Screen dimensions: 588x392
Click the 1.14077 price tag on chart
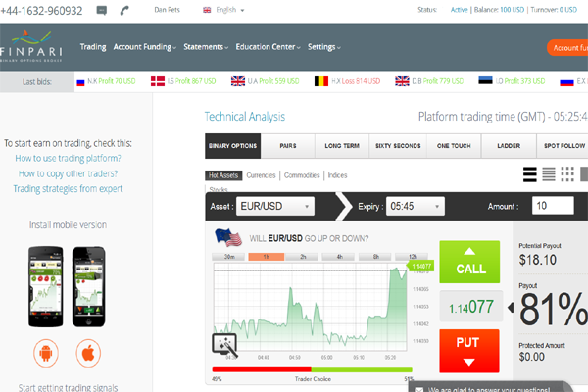pos(420,267)
